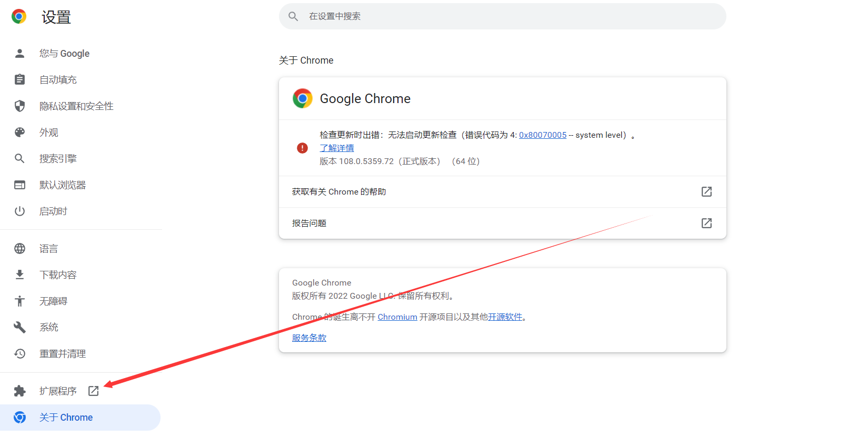The image size is (868, 437).
Task: Open the Chromium project link
Action: [x=397, y=317]
